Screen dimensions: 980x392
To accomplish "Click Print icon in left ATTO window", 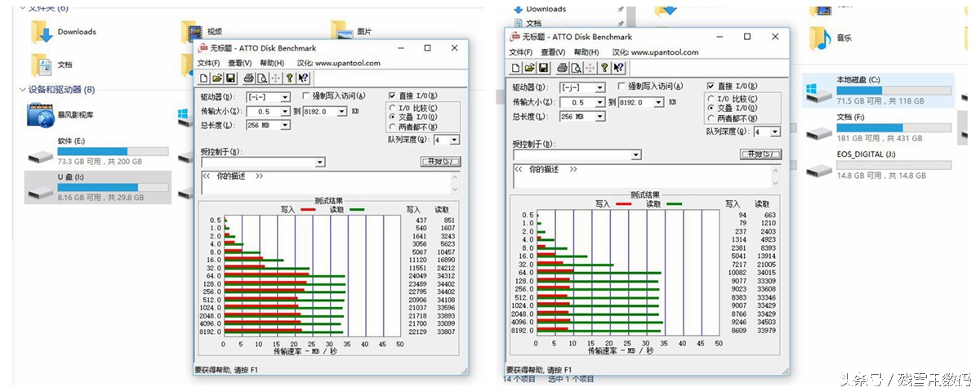I will pyautogui.click(x=248, y=78).
